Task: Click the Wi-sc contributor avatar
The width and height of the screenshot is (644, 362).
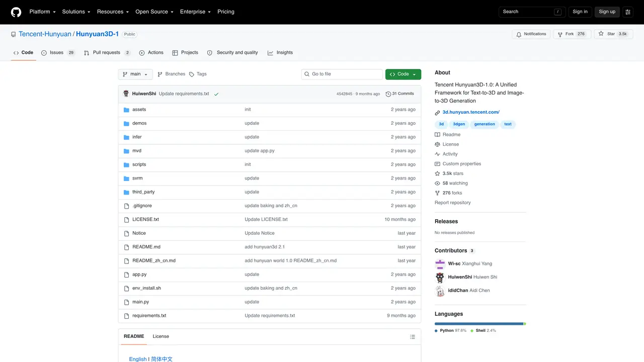Action: (440, 264)
